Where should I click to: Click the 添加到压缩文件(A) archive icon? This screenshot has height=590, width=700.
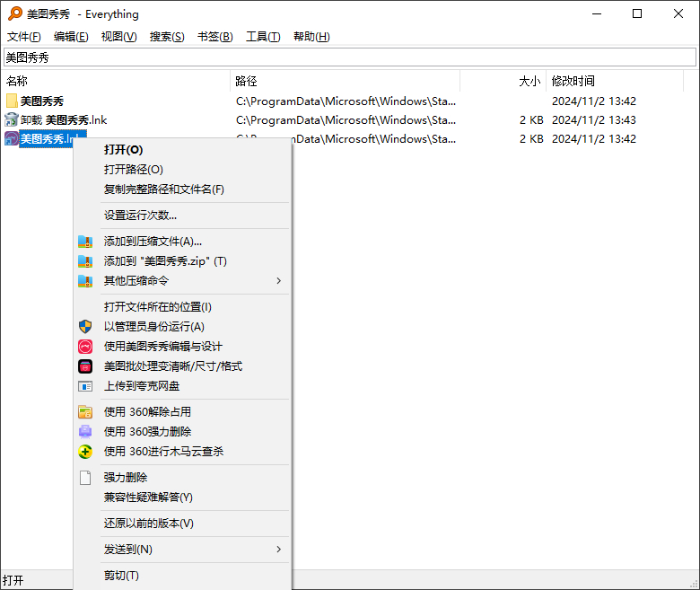tap(85, 242)
